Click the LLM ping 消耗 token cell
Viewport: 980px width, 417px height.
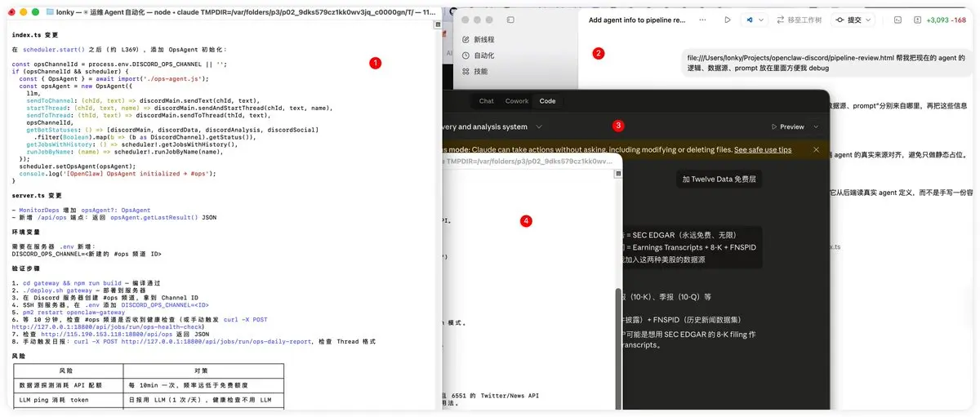(68, 400)
